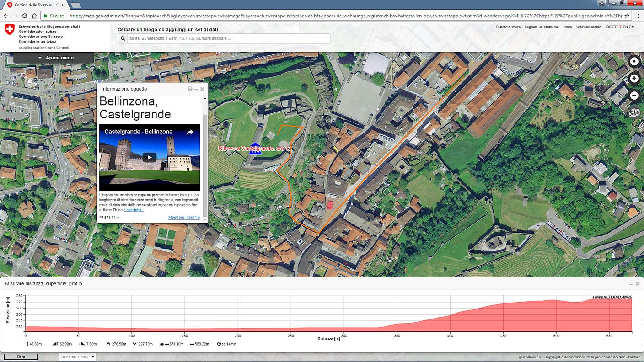Minimize the profile measurement panel
This screenshot has width=644, height=362.
click(631, 284)
